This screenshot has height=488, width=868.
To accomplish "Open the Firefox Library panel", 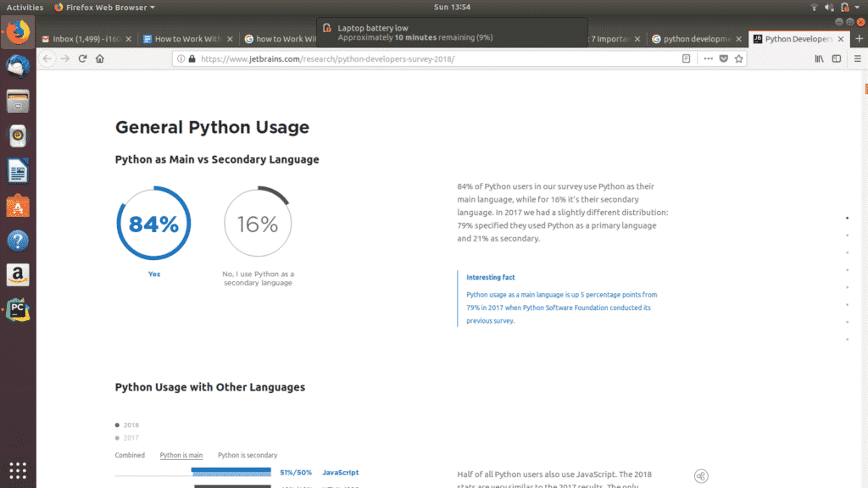I will pos(819,58).
